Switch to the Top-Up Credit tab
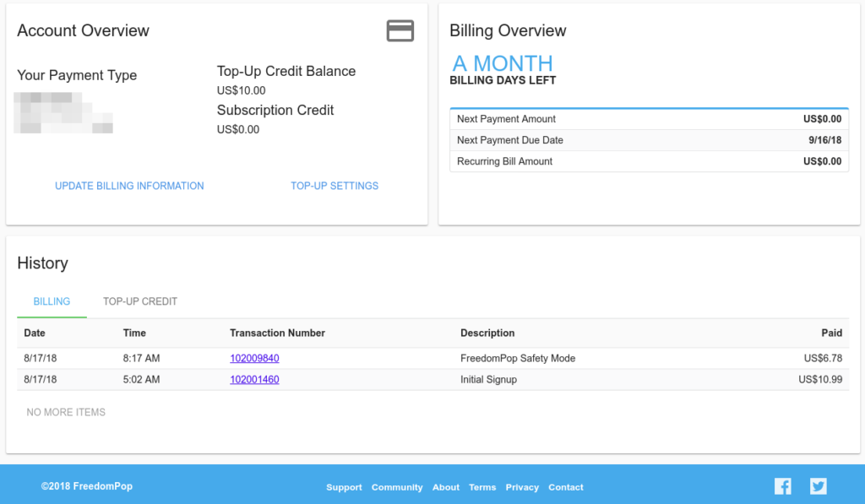Screen dimensions: 865x504 coord(140,301)
